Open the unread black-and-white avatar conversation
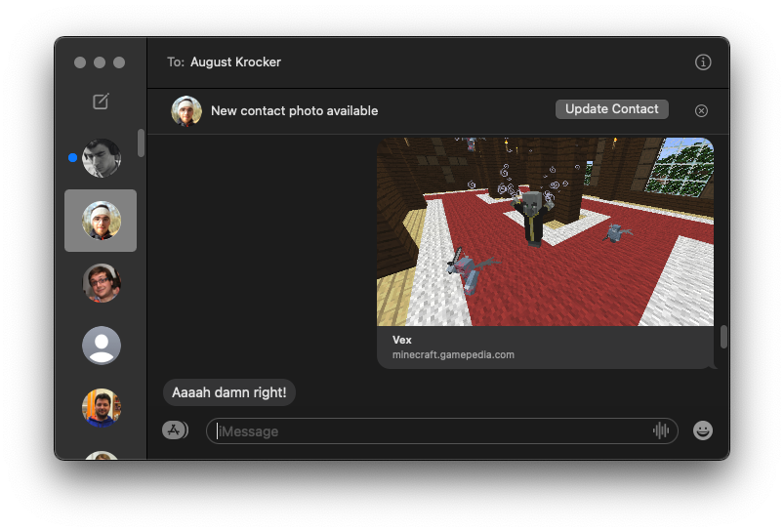The image size is (784, 532). [x=101, y=158]
